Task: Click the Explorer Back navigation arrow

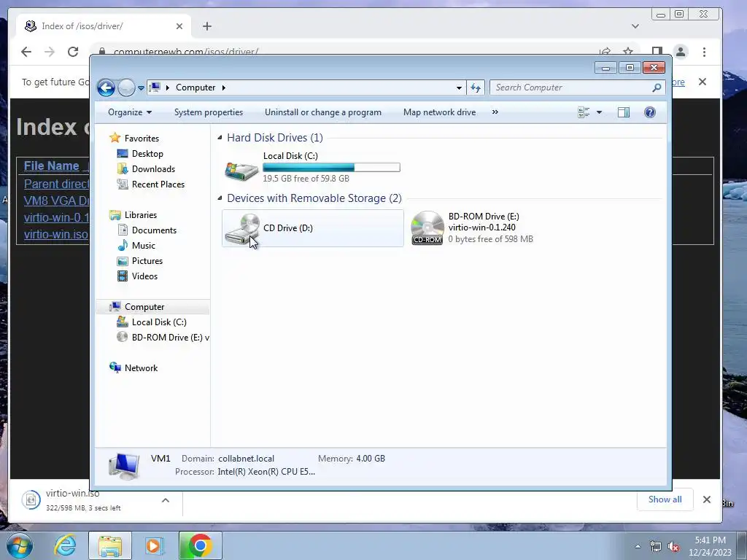Action: click(x=106, y=87)
